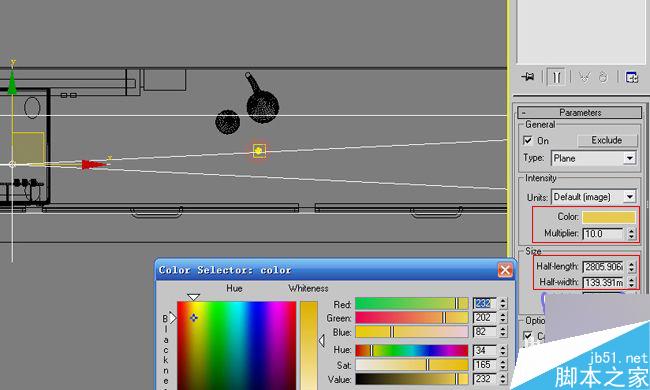Image resolution: width=650 pixels, height=390 pixels.
Task: Click the Multiplier value field
Action: pos(604,234)
